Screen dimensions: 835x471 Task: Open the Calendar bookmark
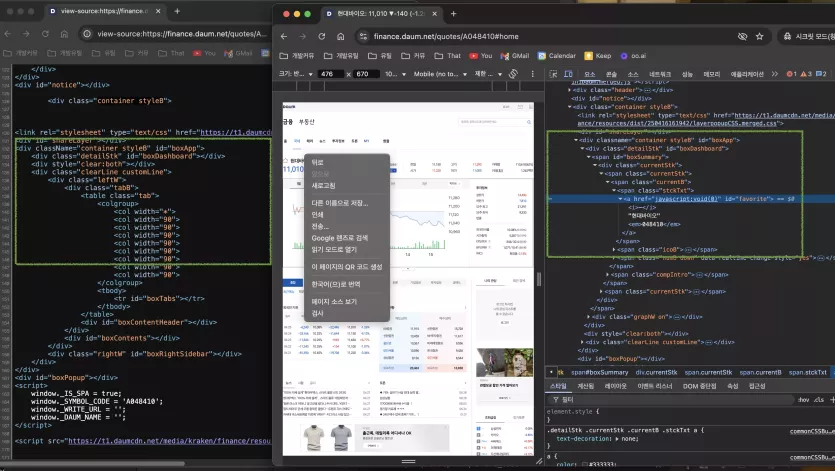pyautogui.click(x=556, y=55)
